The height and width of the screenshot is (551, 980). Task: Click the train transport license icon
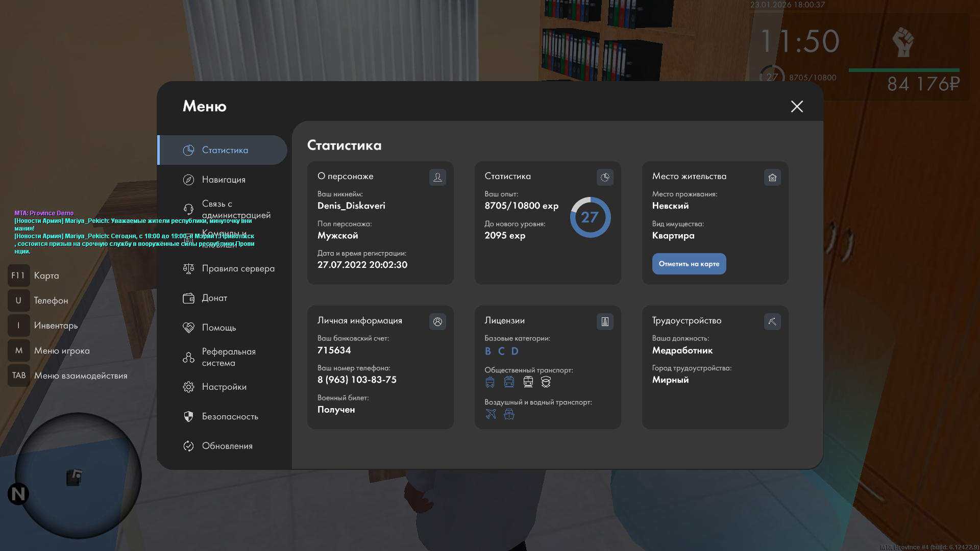tap(528, 382)
